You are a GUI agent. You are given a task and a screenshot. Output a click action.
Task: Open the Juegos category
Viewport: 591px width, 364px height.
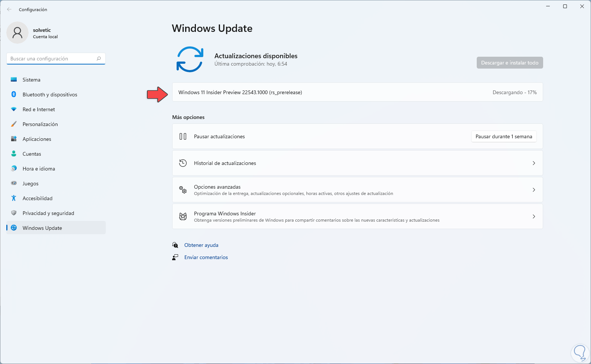click(56, 183)
